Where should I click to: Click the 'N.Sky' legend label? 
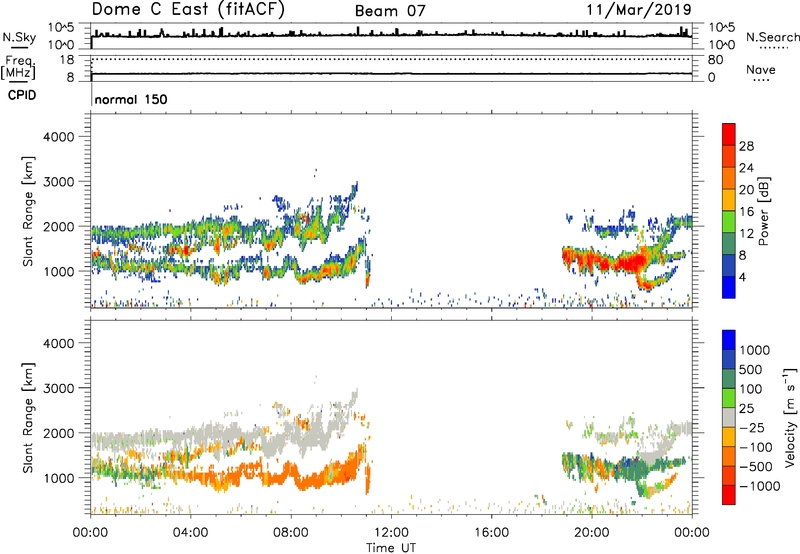[19, 37]
